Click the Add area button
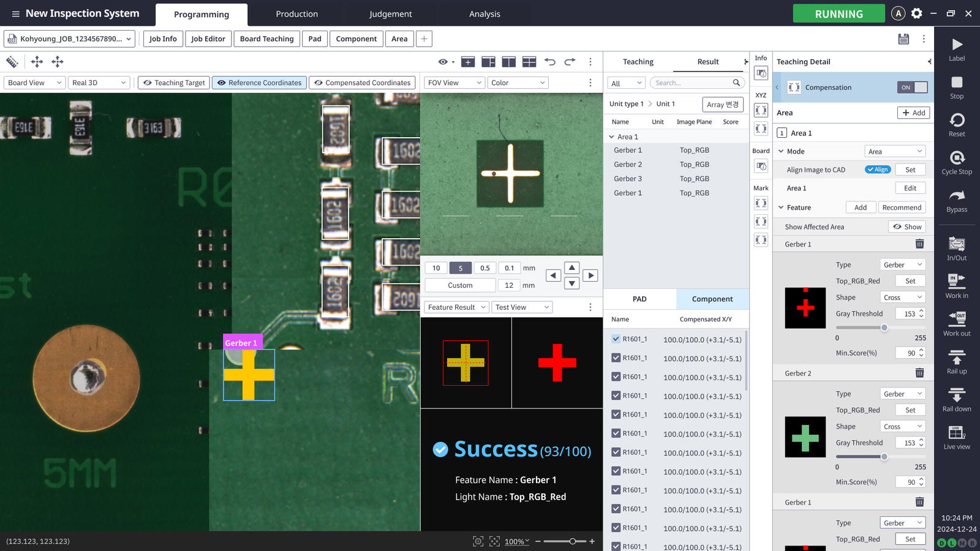The height and width of the screenshot is (551, 980). pos(913,113)
